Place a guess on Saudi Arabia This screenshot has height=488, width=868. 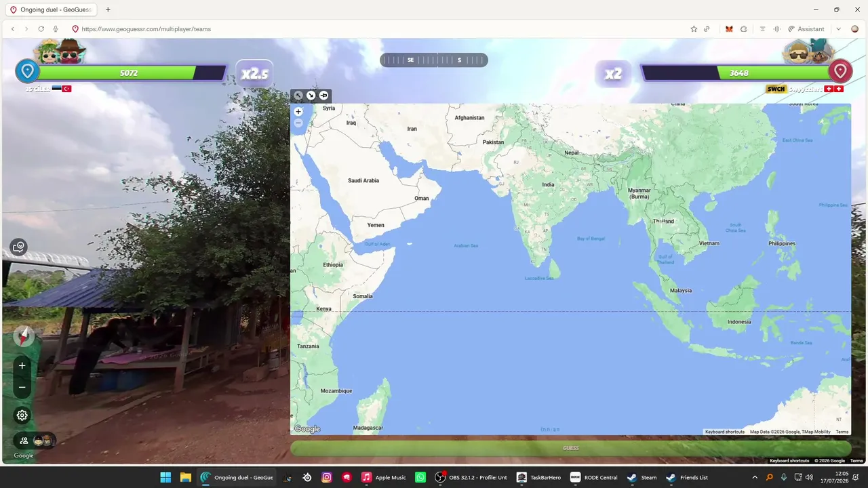click(363, 180)
